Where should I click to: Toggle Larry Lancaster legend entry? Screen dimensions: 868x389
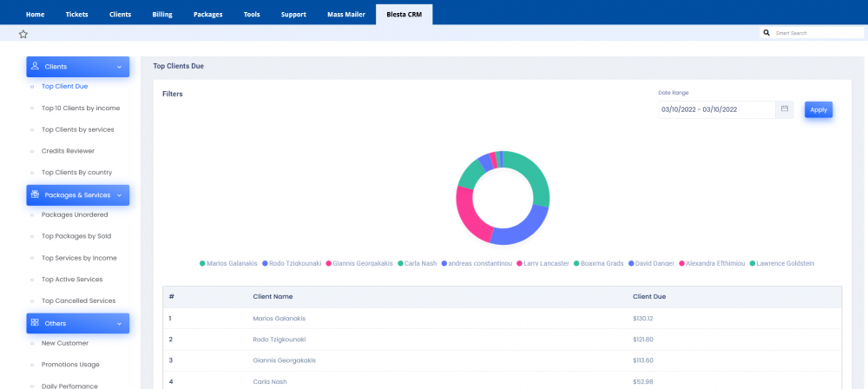[542, 263]
